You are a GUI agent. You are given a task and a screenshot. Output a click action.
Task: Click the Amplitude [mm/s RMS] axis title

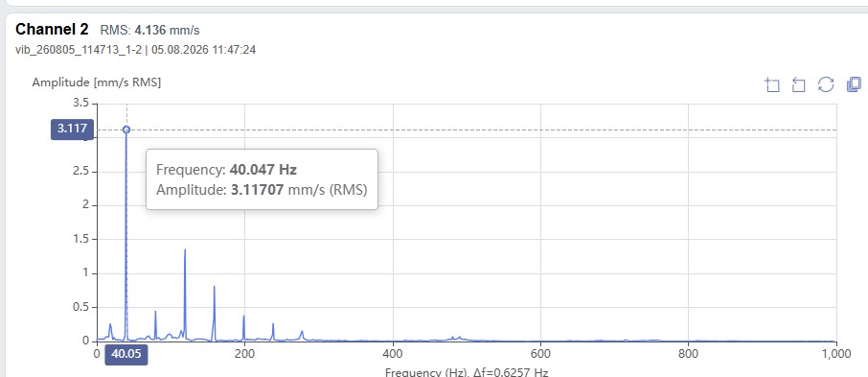[97, 82]
